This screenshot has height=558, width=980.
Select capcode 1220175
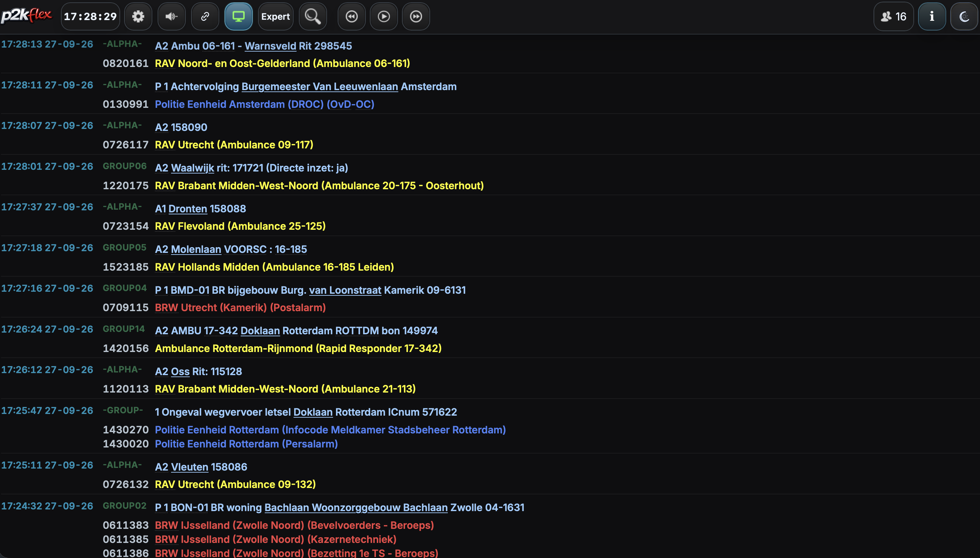pyautogui.click(x=126, y=186)
